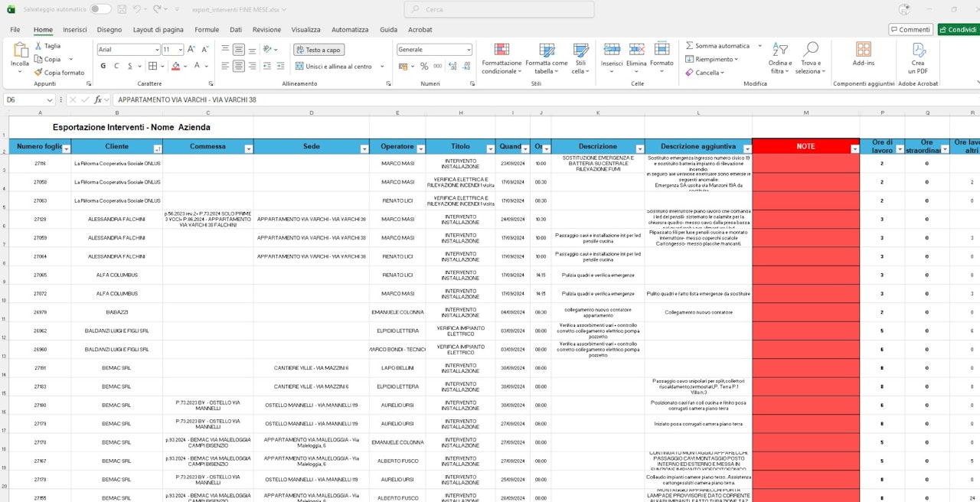Switch to the Inserisci tab

pyautogui.click(x=75, y=29)
